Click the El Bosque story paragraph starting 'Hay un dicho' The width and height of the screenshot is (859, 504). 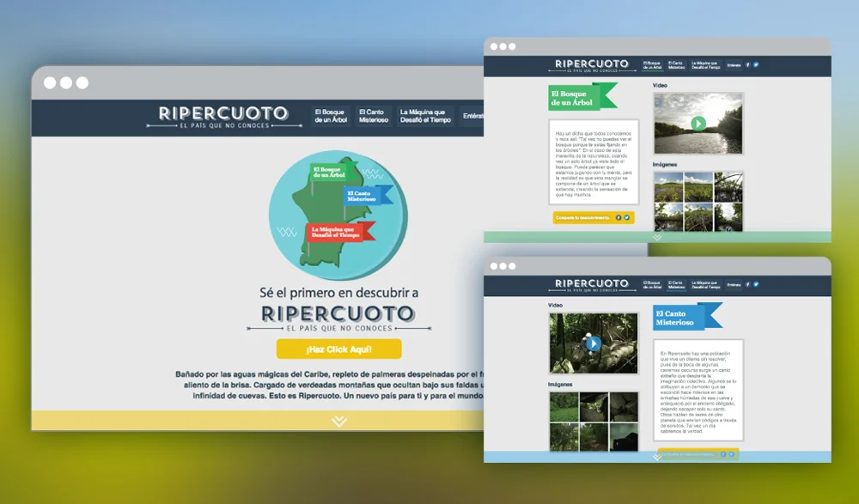(x=594, y=164)
